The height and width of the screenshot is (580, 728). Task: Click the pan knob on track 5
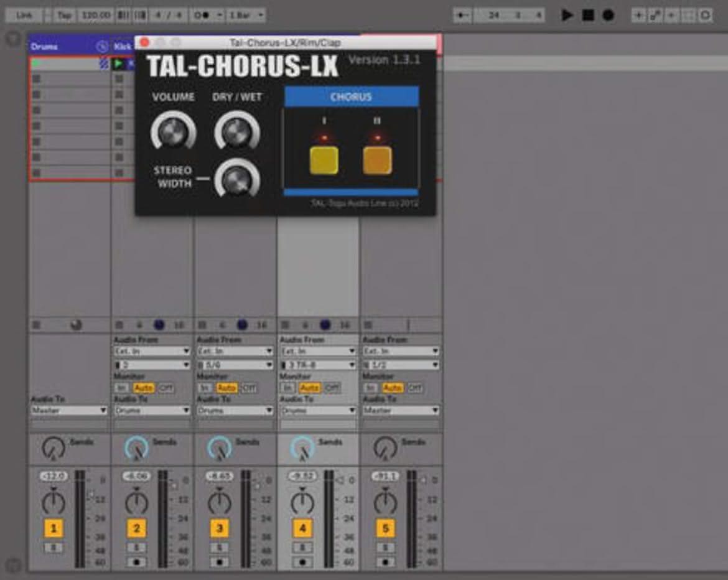385,502
